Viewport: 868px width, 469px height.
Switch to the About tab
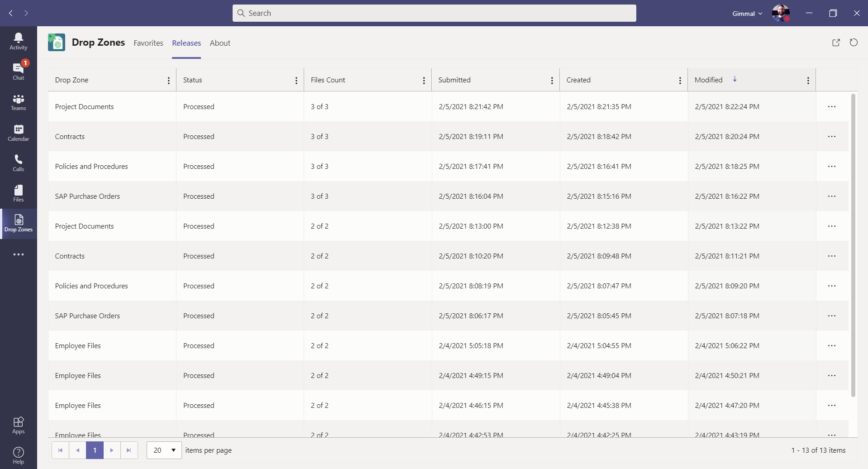[220, 43]
